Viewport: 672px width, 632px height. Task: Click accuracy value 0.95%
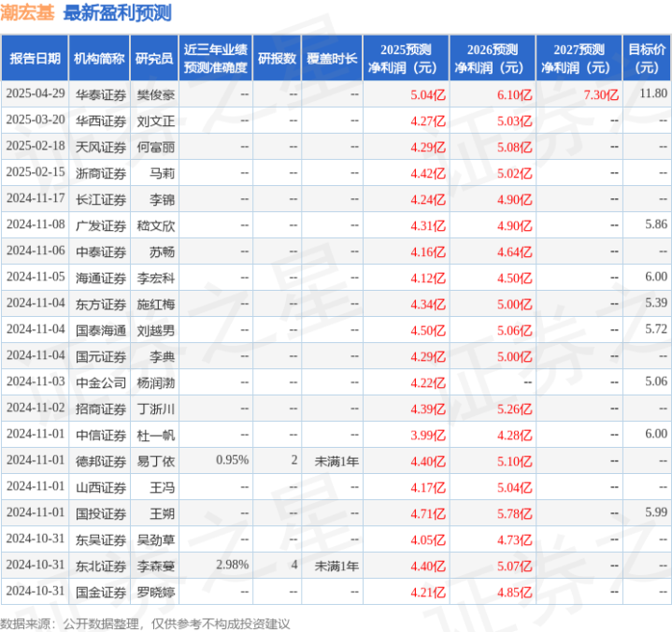[x=233, y=460]
